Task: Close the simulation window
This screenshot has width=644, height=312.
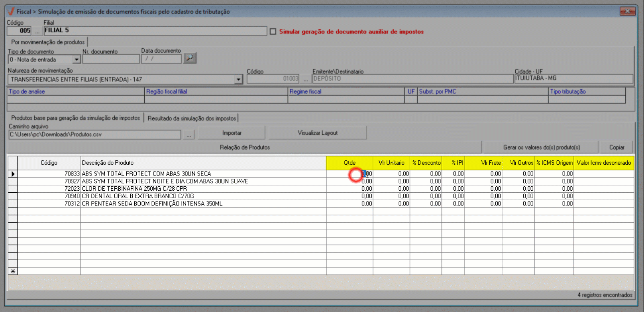Action: pyautogui.click(x=627, y=11)
